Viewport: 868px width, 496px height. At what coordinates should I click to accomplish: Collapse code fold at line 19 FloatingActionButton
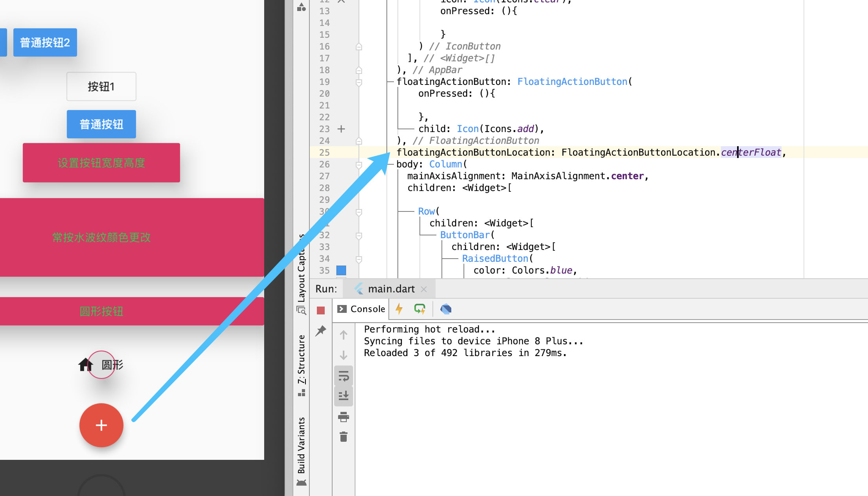(x=359, y=82)
